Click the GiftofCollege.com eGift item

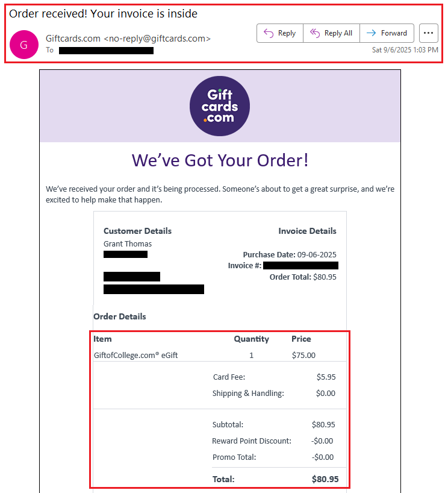point(135,356)
